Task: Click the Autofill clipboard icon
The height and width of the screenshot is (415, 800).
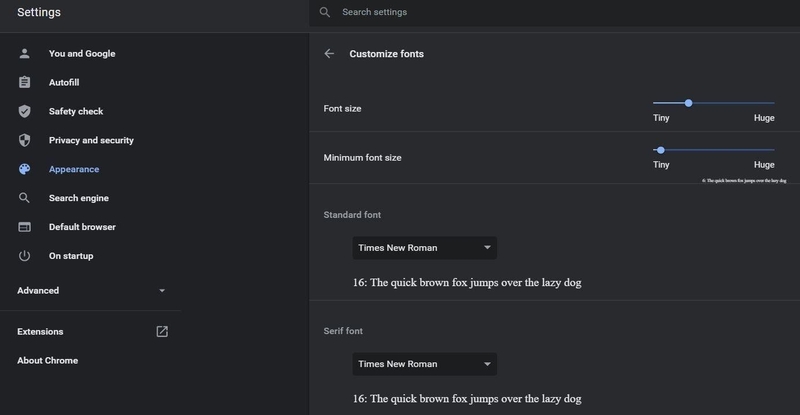Action: click(x=24, y=82)
